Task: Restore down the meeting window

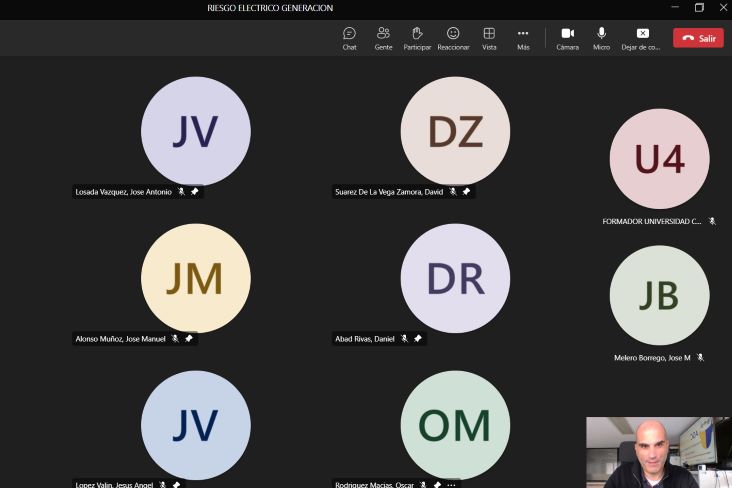Action: click(699, 7)
